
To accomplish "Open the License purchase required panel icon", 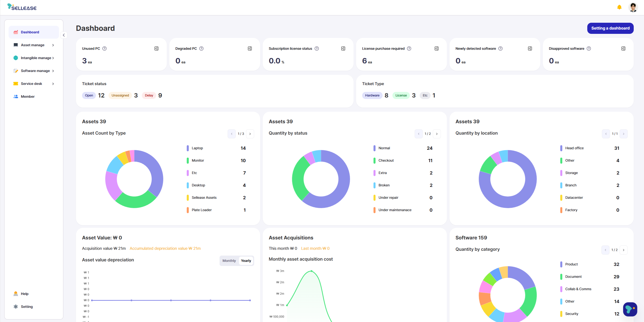I will pos(437,48).
